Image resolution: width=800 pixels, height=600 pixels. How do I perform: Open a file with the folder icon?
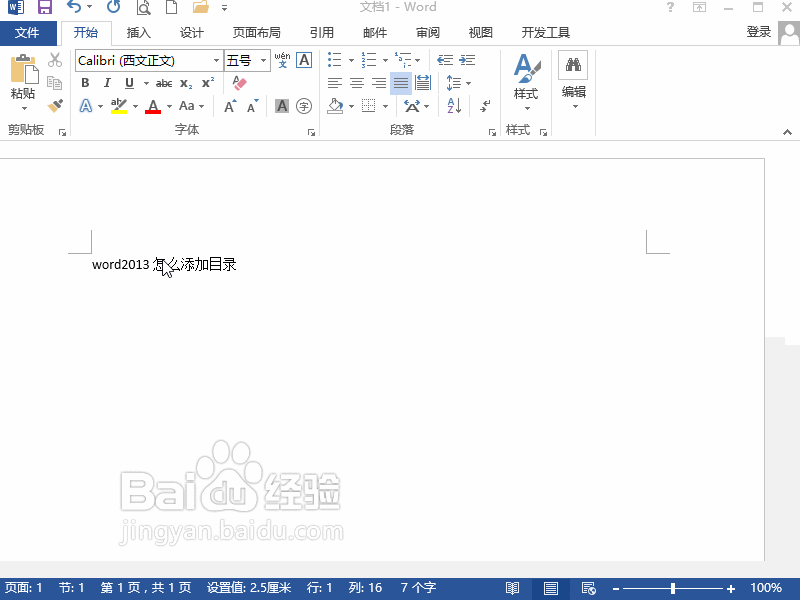(x=201, y=7)
